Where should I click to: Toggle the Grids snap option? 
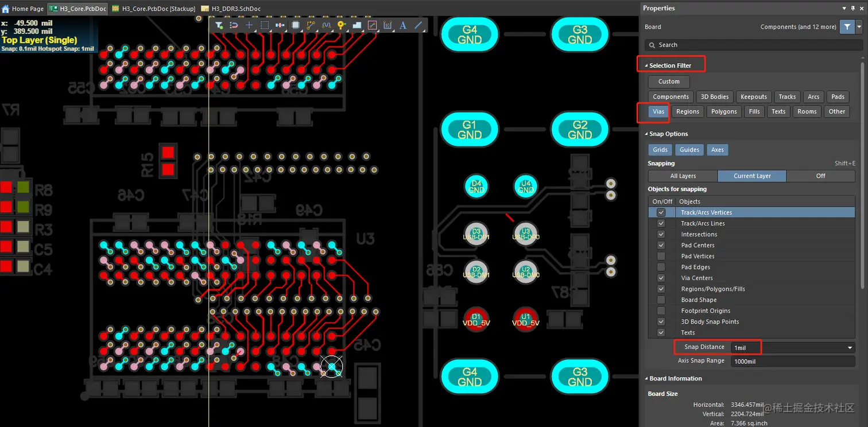[x=660, y=150]
